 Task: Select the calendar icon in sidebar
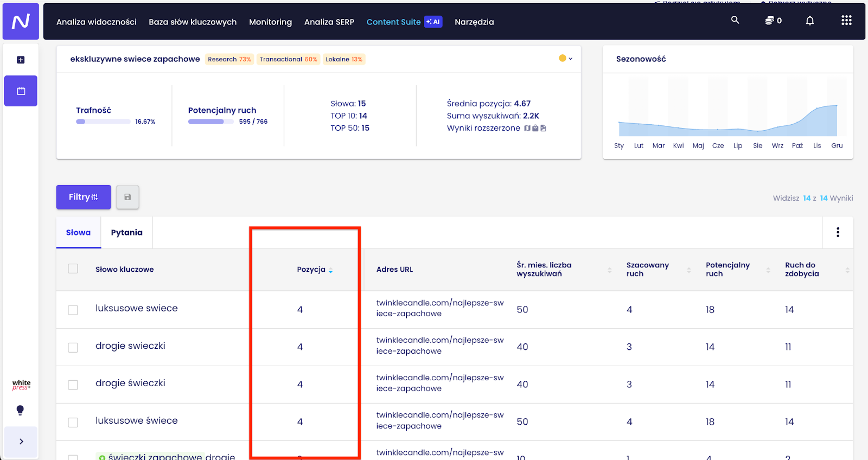[x=21, y=91]
